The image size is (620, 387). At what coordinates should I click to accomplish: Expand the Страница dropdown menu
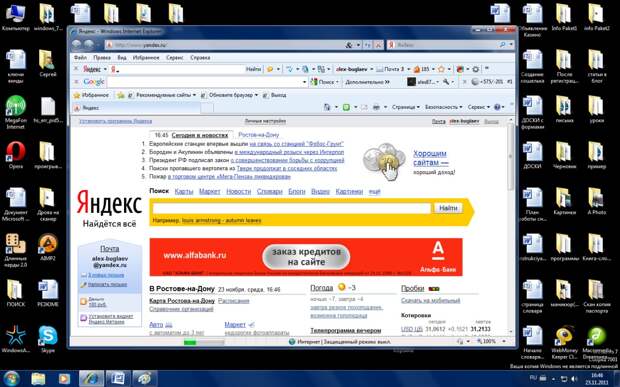coord(406,107)
